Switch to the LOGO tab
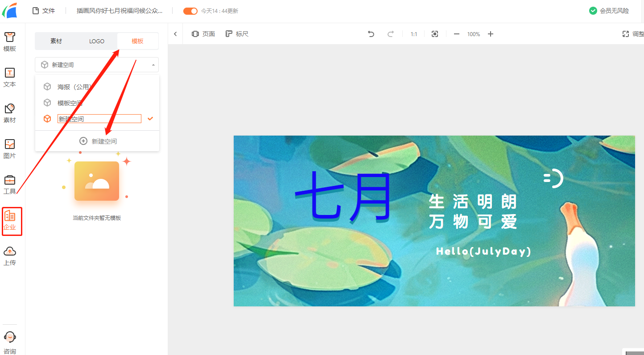This screenshot has height=355, width=644. tap(97, 41)
